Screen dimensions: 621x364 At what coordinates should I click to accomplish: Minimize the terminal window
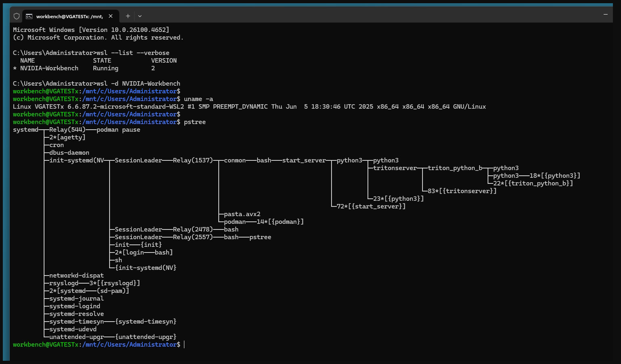click(606, 15)
